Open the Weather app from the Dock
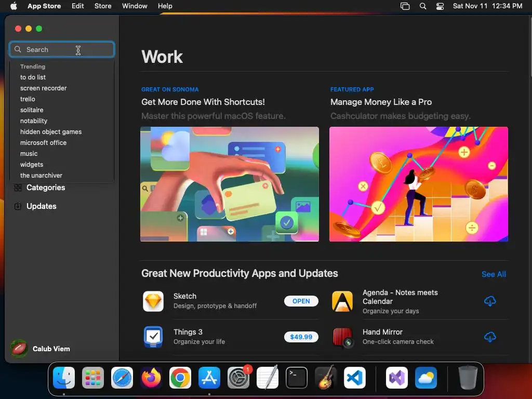Viewport: 532px width, 399px height. 426,378
